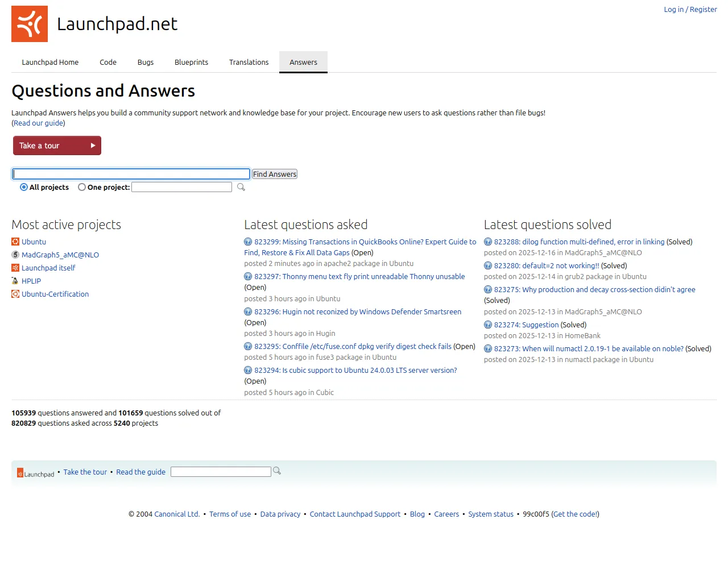This screenshot has height=582, width=728.
Task: Click magnifier icon beside One project field
Action: 241,187
